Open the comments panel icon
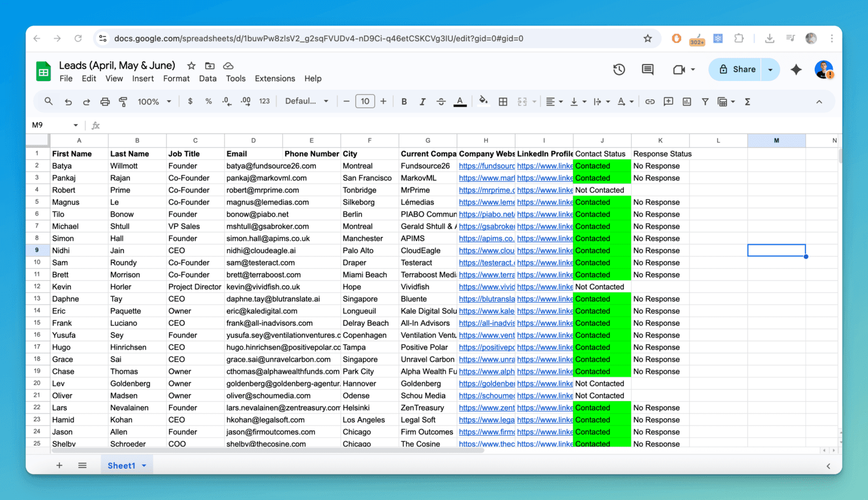The width and height of the screenshot is (868, 500). (648, 69)
